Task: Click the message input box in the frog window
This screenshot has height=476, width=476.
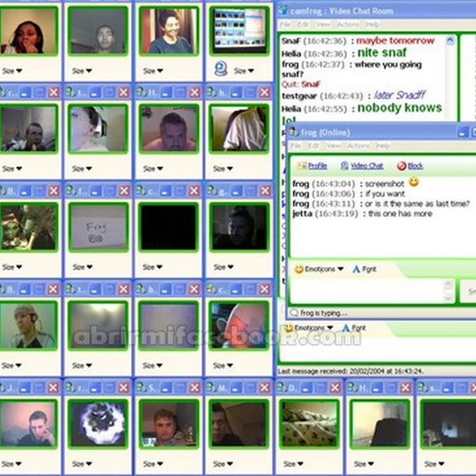Action: point(367,292)
